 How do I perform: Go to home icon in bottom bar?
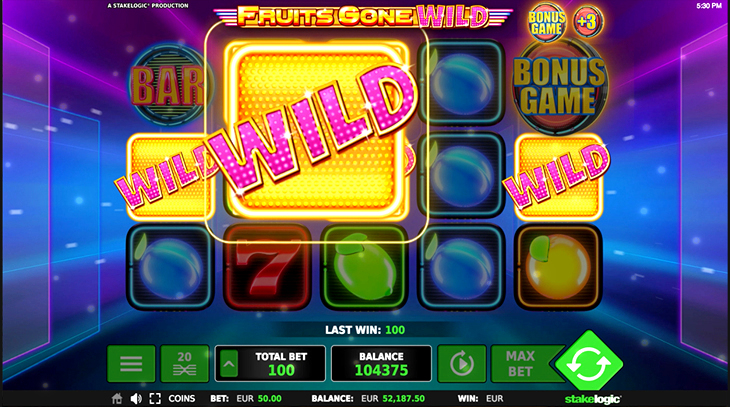(117, 399)
